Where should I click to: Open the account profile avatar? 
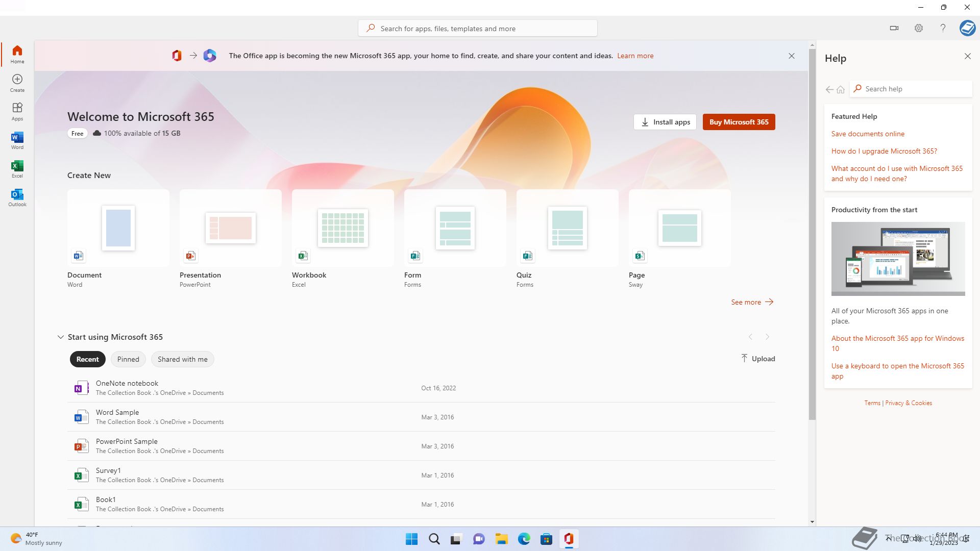tap(967, 28)
